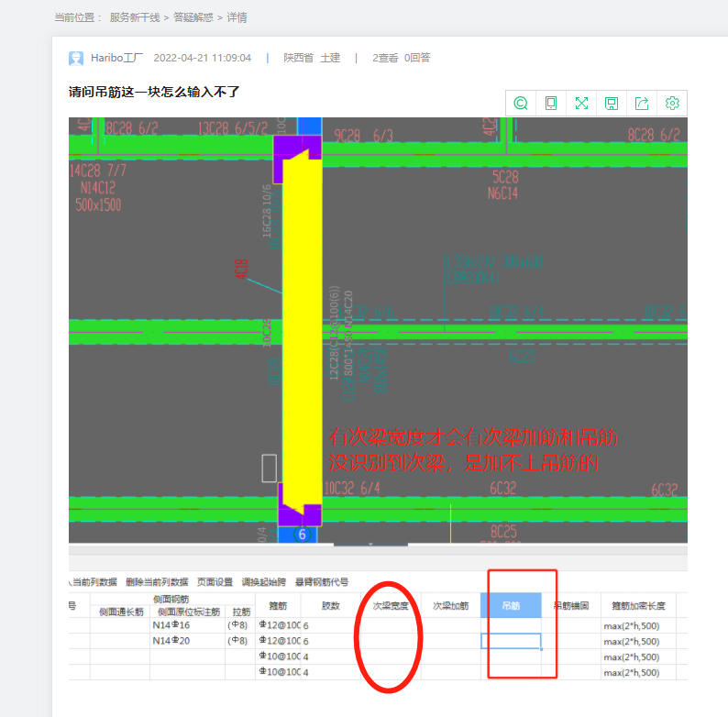Click the red 4C18 annotation
The width and height of the screenshot is (728, 717).
pos(241,269)
